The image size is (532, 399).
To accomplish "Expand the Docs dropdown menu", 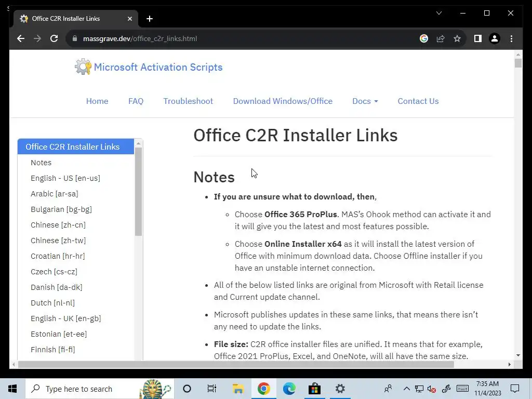I will 365,101.
